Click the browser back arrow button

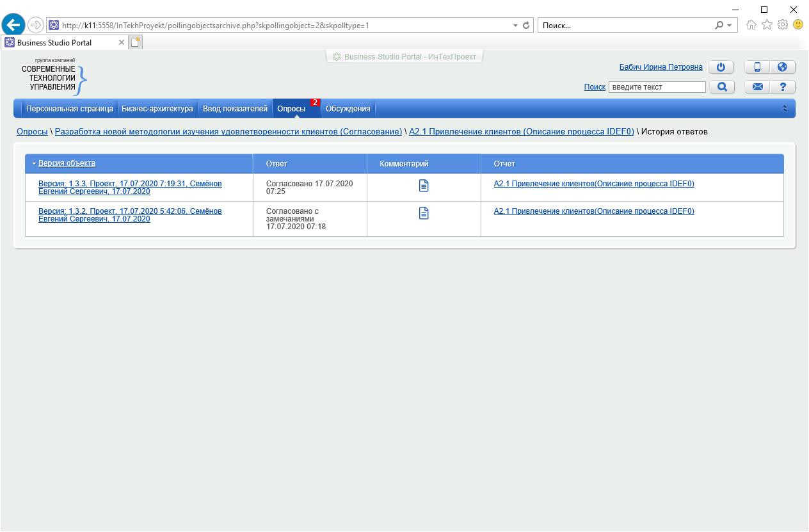[13, 26]
